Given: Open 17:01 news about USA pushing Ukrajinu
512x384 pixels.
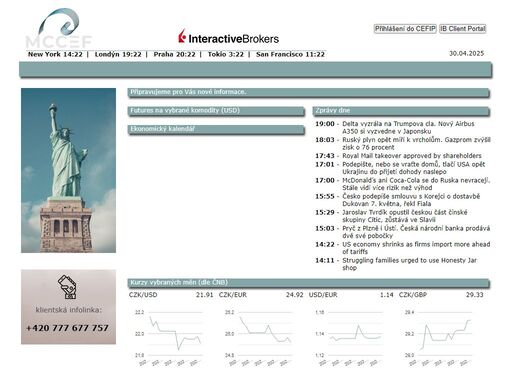Looking at the screenshot, I should click(x=414, y=168).
